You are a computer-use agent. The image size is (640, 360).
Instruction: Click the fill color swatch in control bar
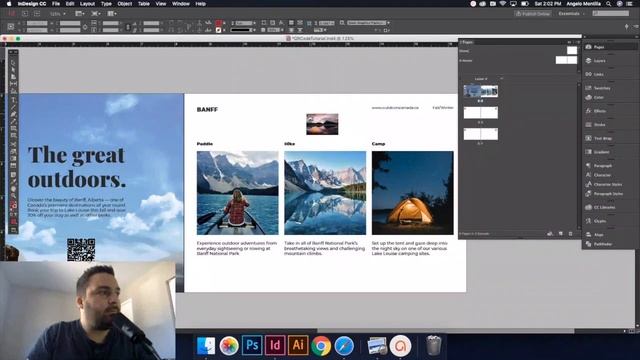219,23
